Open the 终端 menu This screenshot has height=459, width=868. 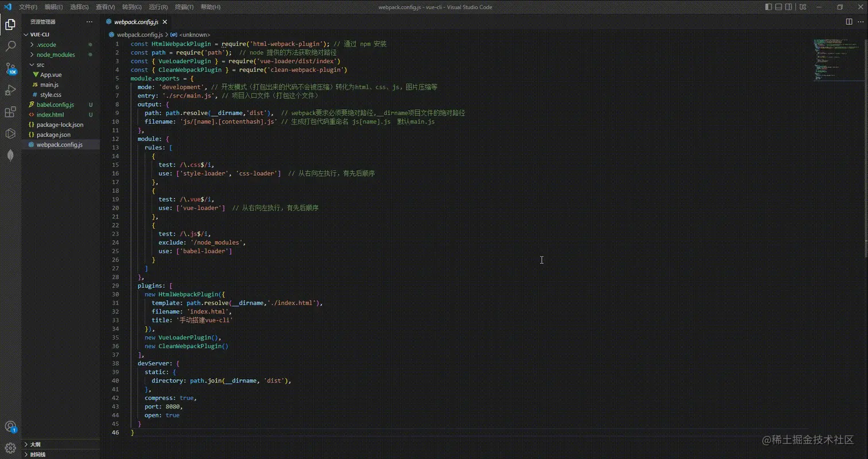[x=184, y=7]
